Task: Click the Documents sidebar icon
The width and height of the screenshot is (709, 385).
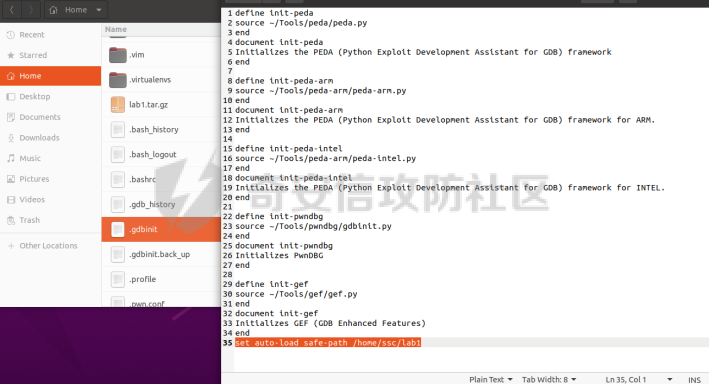Action: [x=11, y=117]
